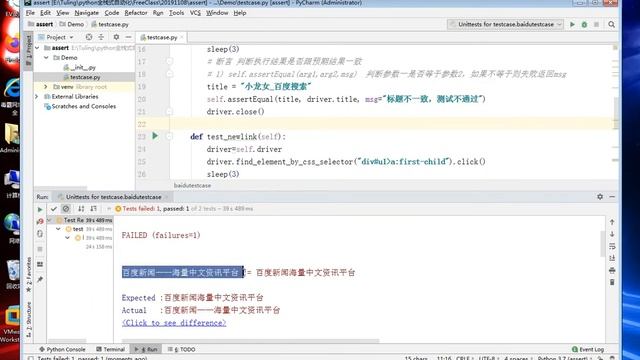Collapse all in the Project panel toolbar
640x360 pixels.
(101, 37)
